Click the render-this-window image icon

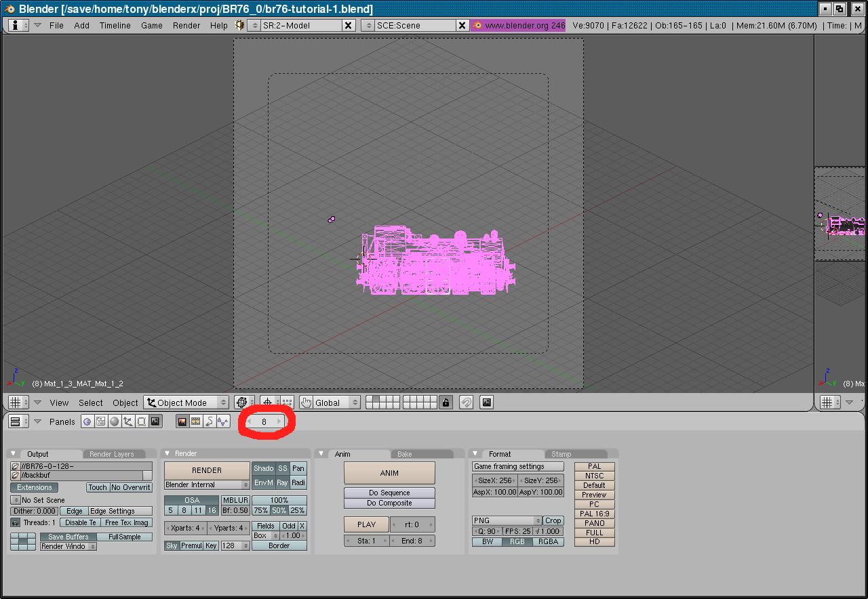pyautogui.click(x=486, y=402)
